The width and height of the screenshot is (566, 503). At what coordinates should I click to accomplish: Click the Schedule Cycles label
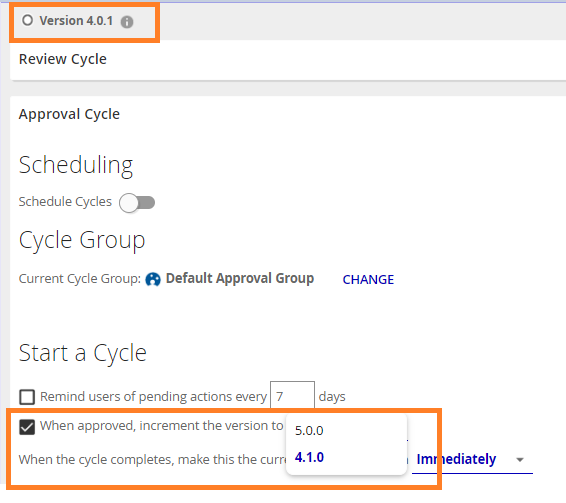pos(65,201)
